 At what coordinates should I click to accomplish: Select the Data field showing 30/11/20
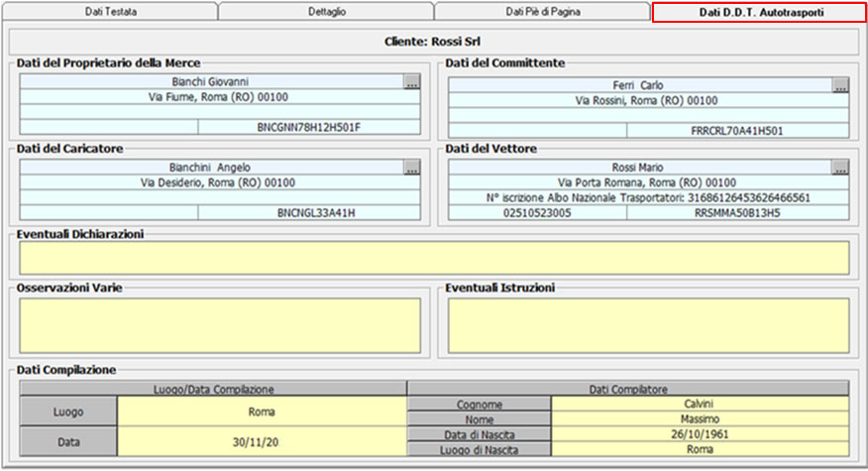(262, 440)
